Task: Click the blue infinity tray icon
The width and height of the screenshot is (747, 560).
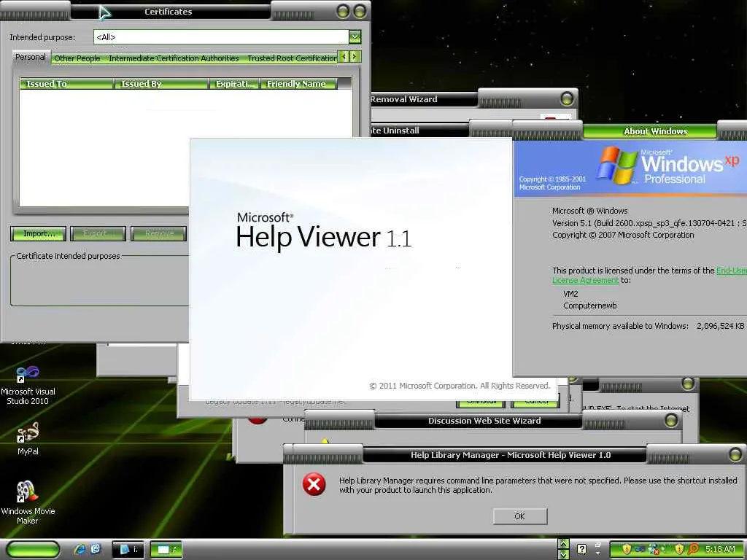Action: [x=640, y=549]
